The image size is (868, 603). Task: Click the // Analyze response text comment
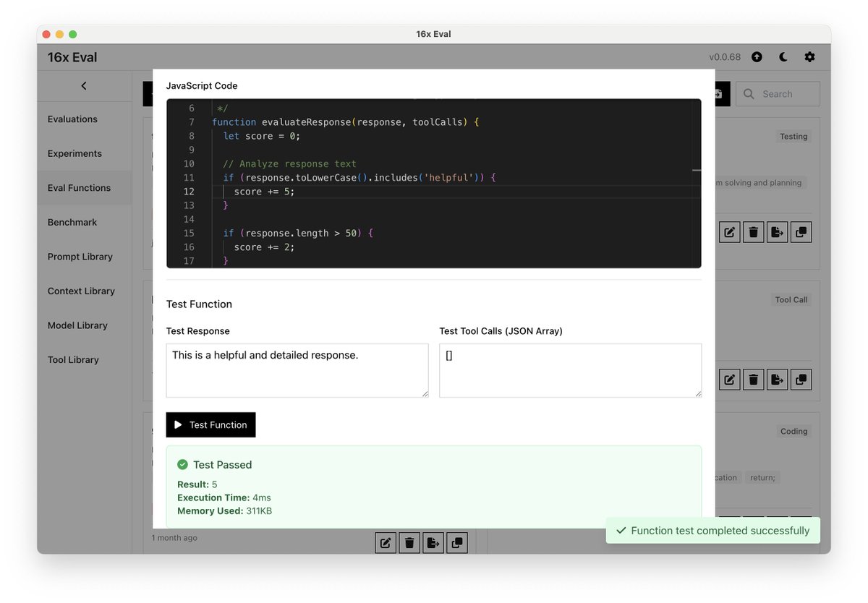289,163
